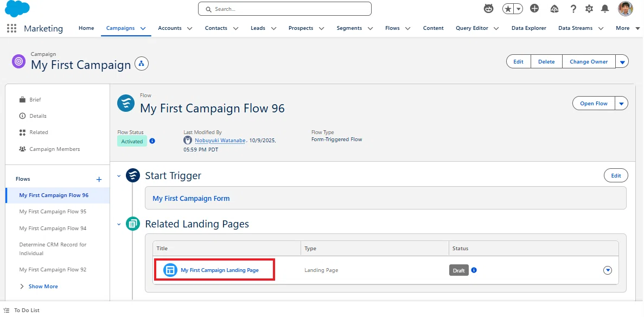The width and height of the screenshot is (644, 317).
Task: Click the Flow icon beside flow title
Action: point(126,103)
